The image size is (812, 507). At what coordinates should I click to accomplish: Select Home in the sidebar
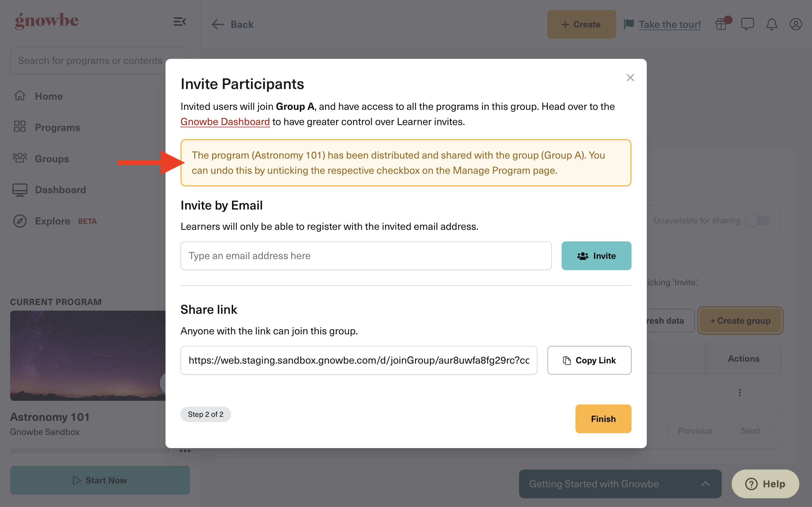[49, 96]
